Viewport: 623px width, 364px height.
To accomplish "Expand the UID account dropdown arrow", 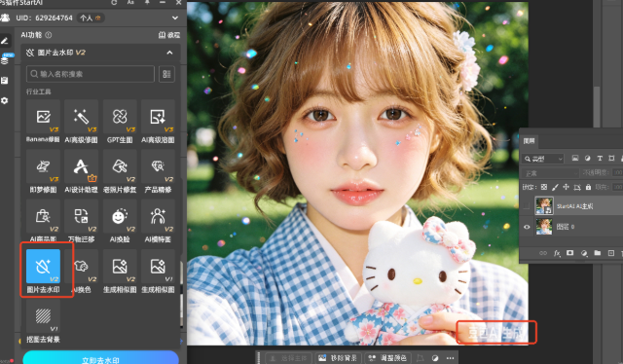I will point(175,18).
